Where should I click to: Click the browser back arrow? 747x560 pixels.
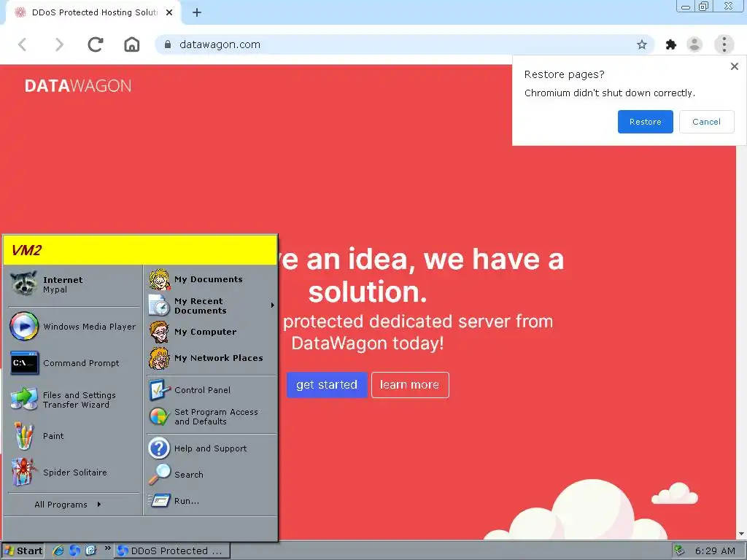[x=23, y=44]
